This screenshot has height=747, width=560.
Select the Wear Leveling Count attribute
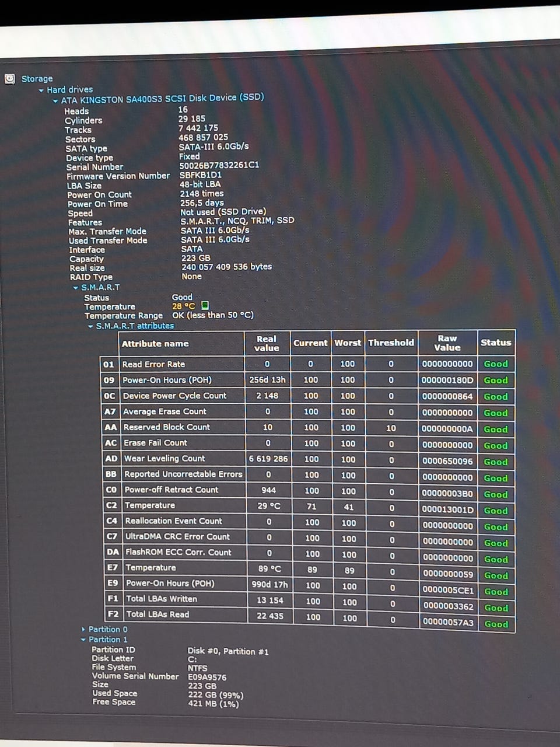pyautogui.click(x=164, y=459)
